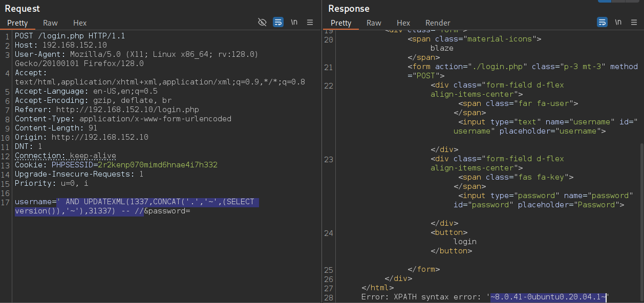The image size is (644, 303).
Task: Click the 'login' button text in response
Action: pyautogui.click(x=465, y=242)
